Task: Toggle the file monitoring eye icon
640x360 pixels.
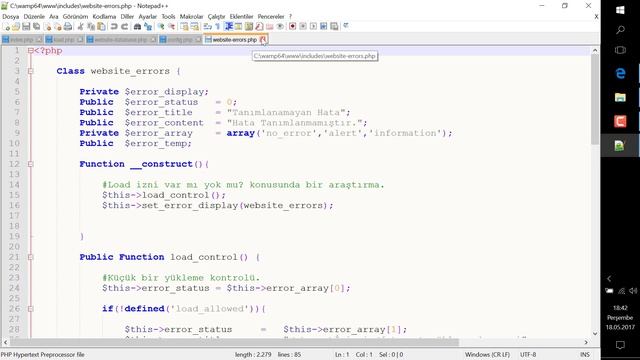Action: coord(280,27)
